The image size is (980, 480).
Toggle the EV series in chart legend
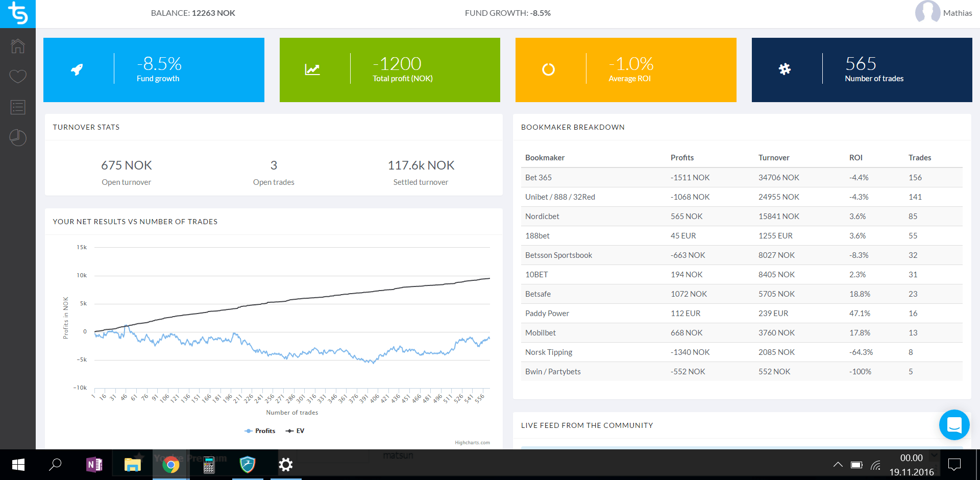tap(296, 431)
